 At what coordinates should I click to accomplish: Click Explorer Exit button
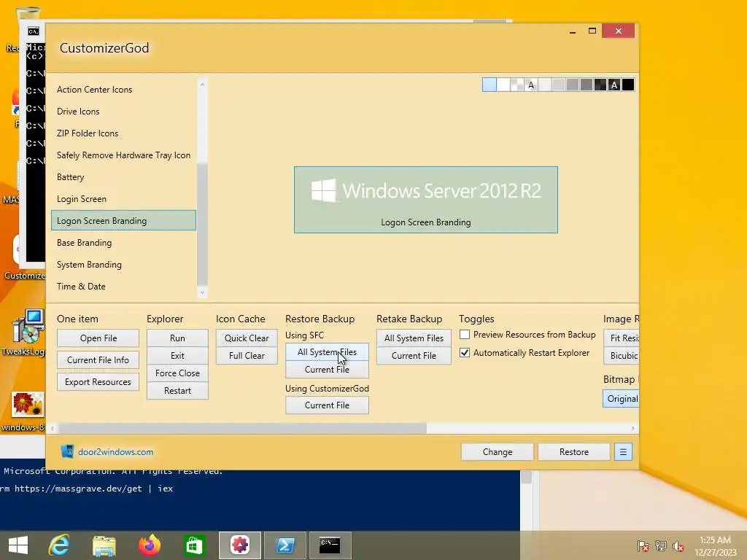click(x=177, y=356)
